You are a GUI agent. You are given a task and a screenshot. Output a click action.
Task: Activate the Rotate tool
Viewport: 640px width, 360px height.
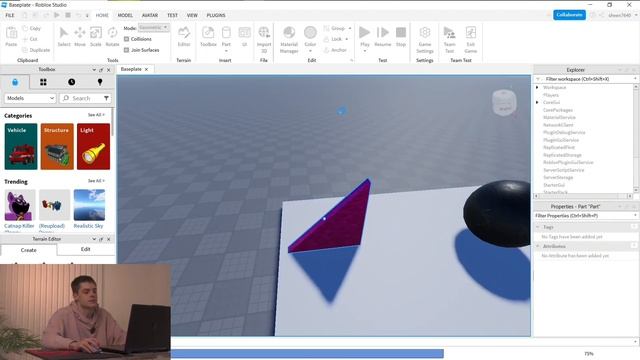[112, 36]
